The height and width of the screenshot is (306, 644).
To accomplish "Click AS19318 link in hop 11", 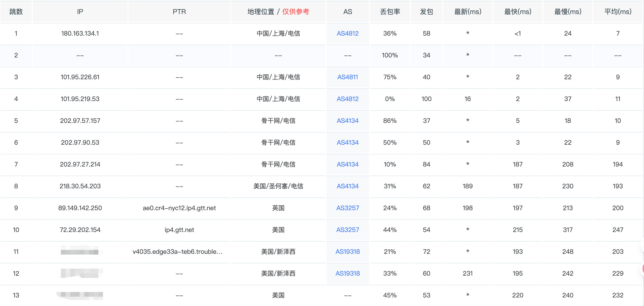I will (347, 252).
